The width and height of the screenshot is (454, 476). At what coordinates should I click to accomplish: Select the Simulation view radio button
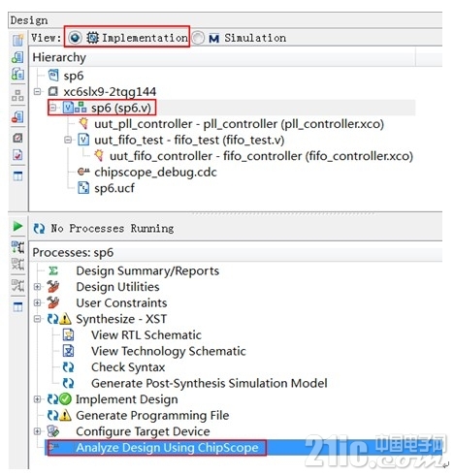click(198, 38)
